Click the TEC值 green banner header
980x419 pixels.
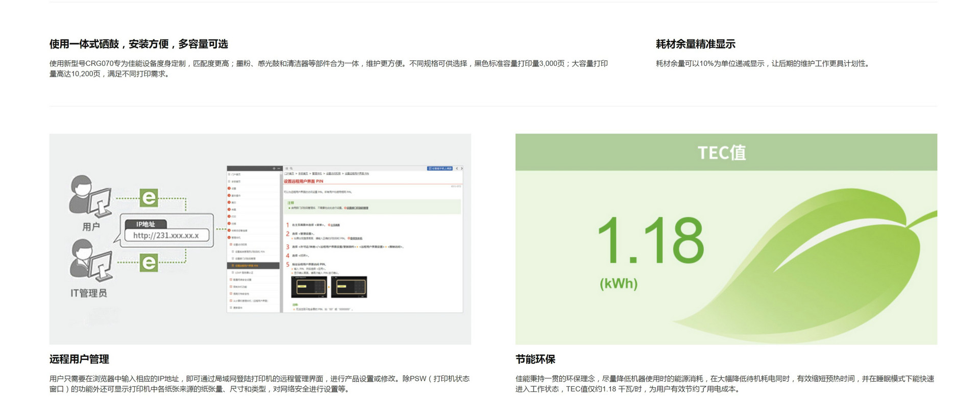tap(726, 152)
